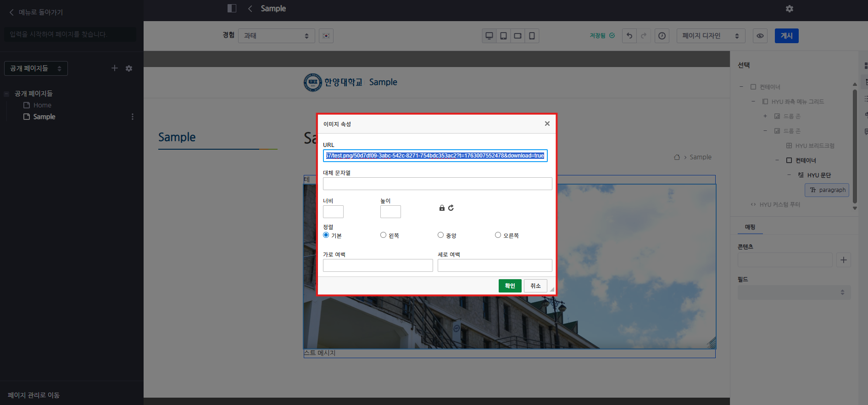Screen dimensions: 868x405
Task: Click the preview eye icon
Action: [x=760, y=36]
